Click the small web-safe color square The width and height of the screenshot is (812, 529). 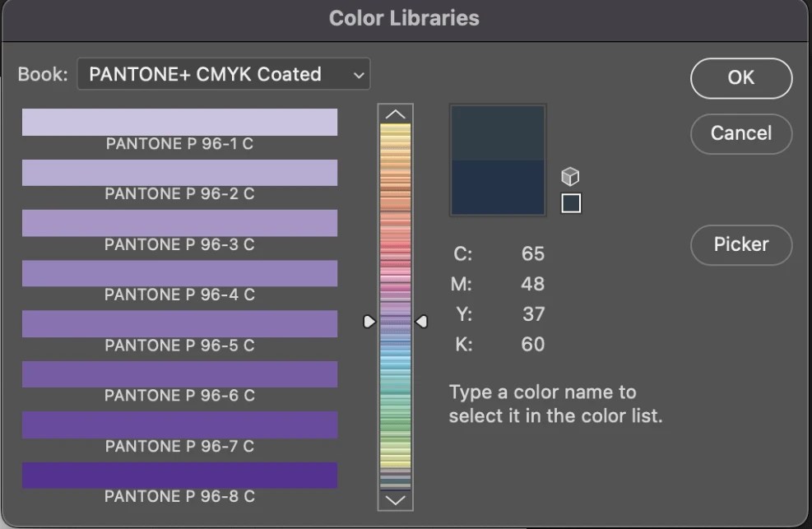[x=571, y=203]
